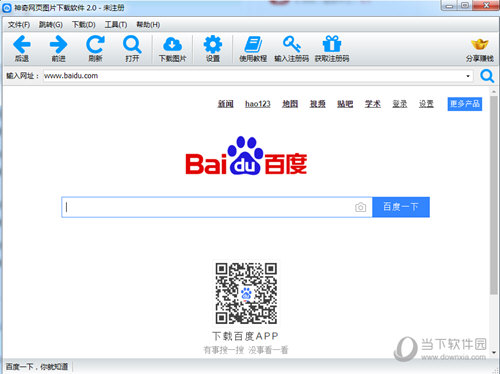Click the scrollbar down arrow
This screenshot has height=374, width=500.
click(x=494, y=352)
